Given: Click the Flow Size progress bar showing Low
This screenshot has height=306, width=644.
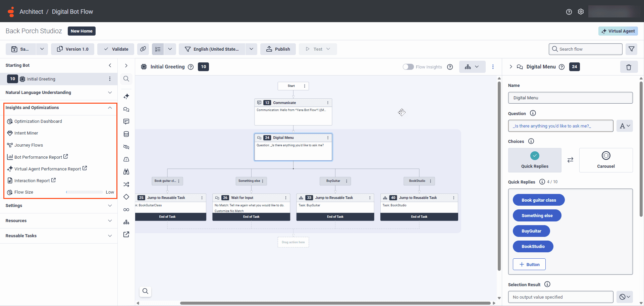Looking at the screenshot, I should [85, 192].
